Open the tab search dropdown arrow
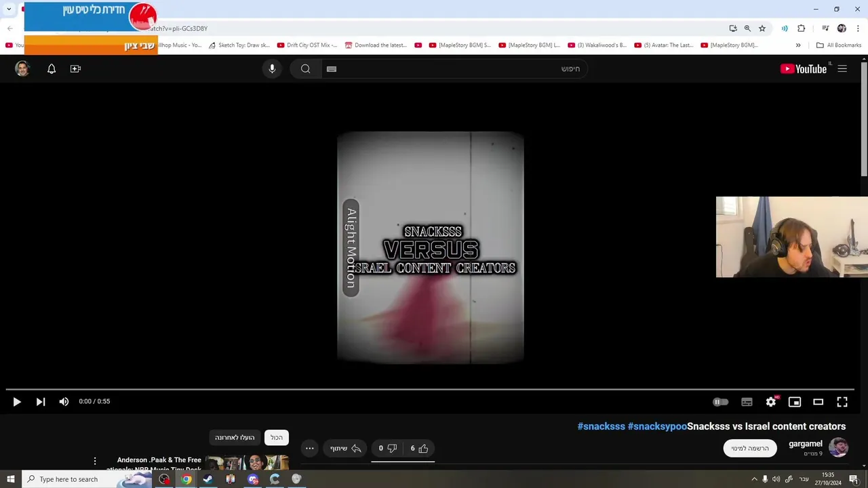This screenshot has width=868, height=488. tap(9, 9)
